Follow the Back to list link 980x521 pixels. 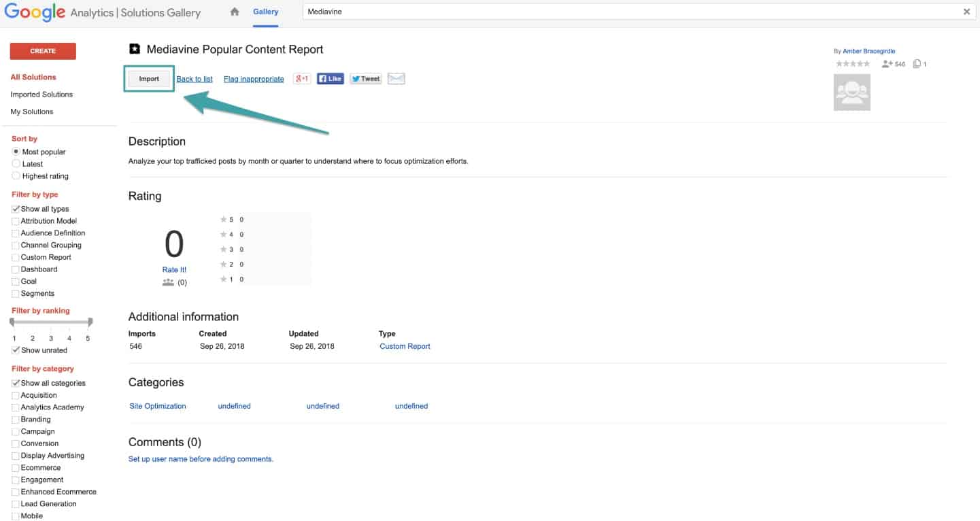point(194,78)
